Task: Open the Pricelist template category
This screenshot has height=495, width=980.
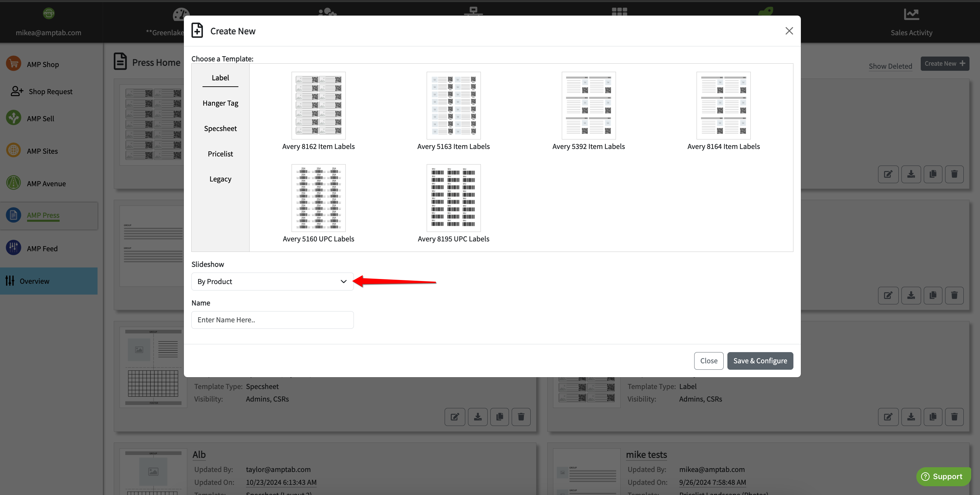Action: [220, 154]
